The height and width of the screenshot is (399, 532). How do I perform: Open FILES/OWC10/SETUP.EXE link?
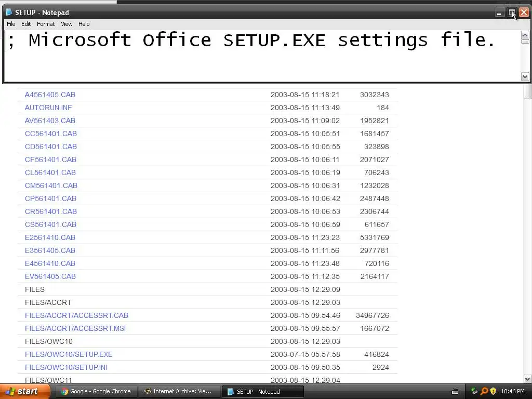click(x=69, y=354)
